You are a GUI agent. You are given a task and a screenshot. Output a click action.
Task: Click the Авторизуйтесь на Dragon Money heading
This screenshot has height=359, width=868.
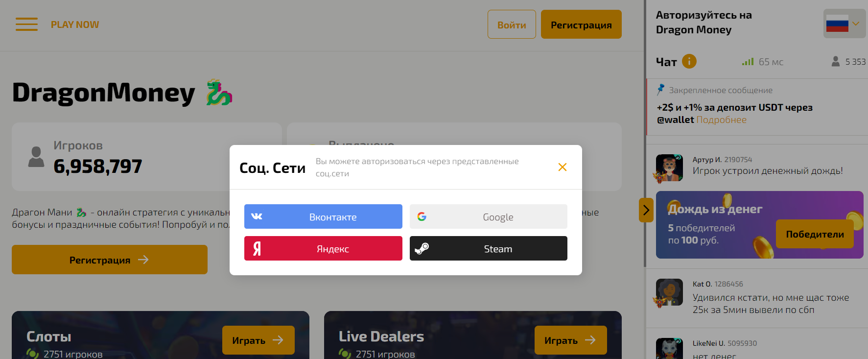(x=704, y=23)
